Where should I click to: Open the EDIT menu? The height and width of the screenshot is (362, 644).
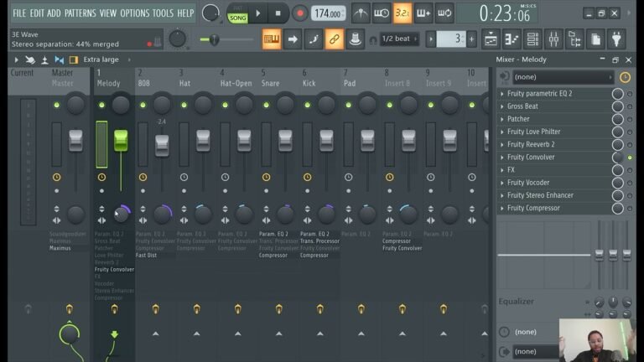[37, 13]
